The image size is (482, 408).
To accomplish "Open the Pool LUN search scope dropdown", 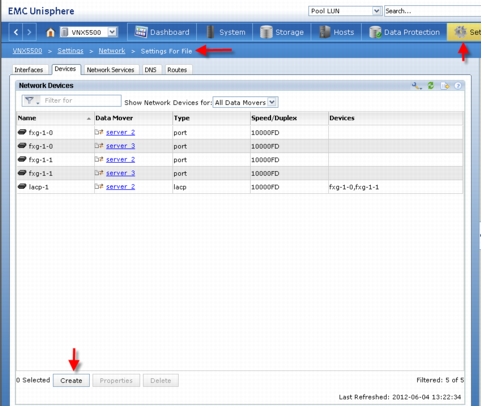I will point(376,11).
